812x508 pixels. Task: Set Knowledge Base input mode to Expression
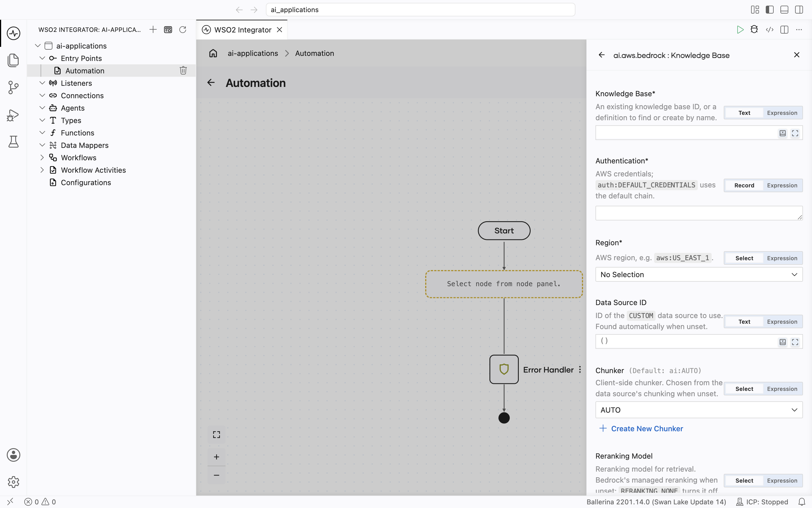pos(782,113)
